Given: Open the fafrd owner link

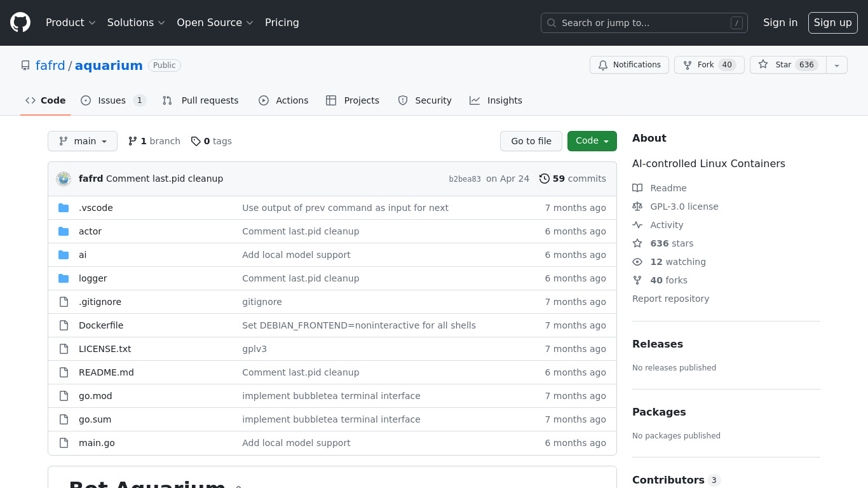Looking at the screenshot, I should 50,65.
